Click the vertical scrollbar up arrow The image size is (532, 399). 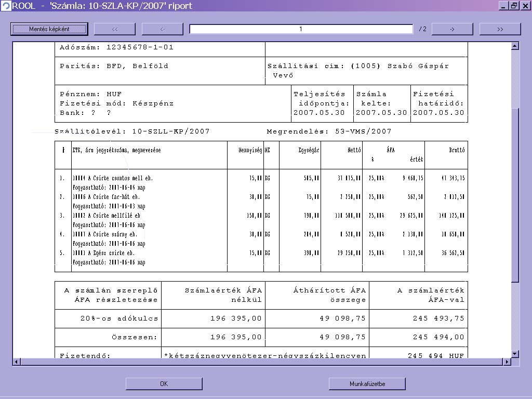pos(515,46)
